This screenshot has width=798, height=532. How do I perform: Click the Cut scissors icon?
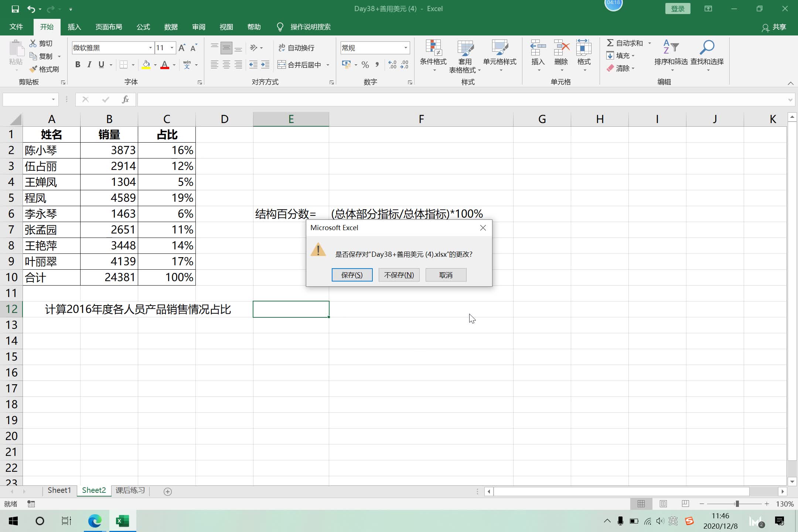tap(33, 43)
